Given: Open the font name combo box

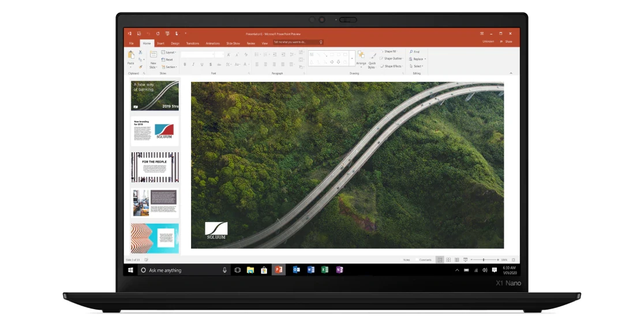Looking at the screenshot, I should (x=198, y=55).
